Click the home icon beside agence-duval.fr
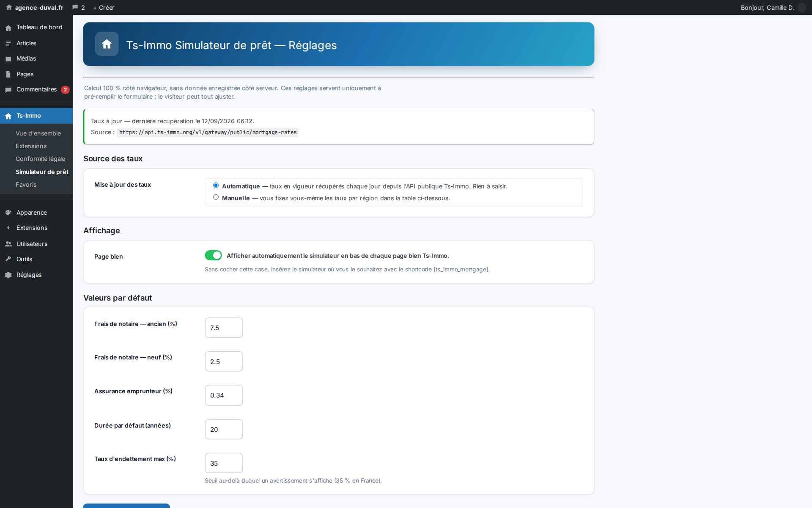Screen dimensions: 812x508 tap(9, 7)
